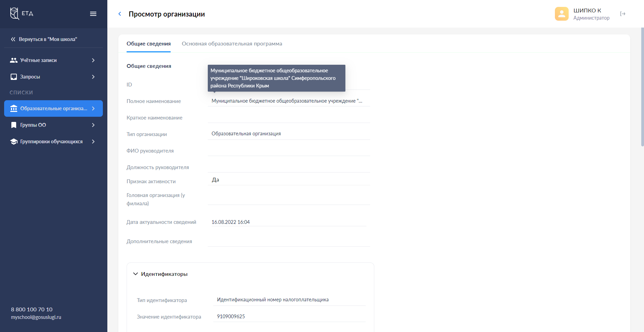Click the logout icon
Image resolution: width=644 pixels, height=332 pixels.
(x=623, y=14)
